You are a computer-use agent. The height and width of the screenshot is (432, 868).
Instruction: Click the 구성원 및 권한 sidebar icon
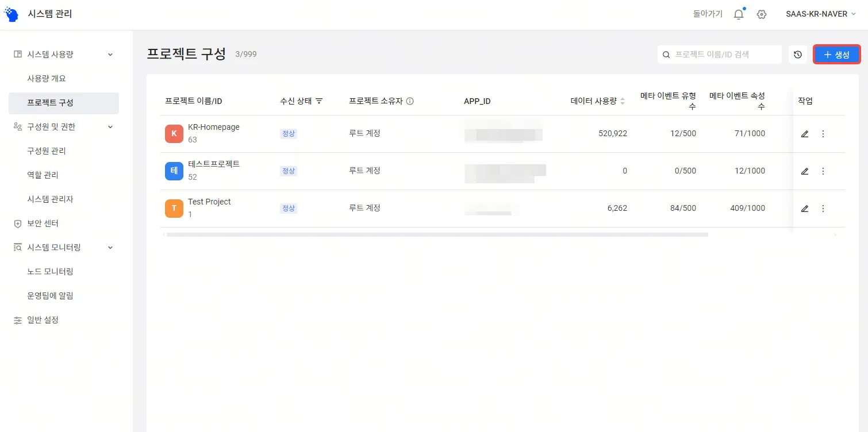[x=18, y=126]
